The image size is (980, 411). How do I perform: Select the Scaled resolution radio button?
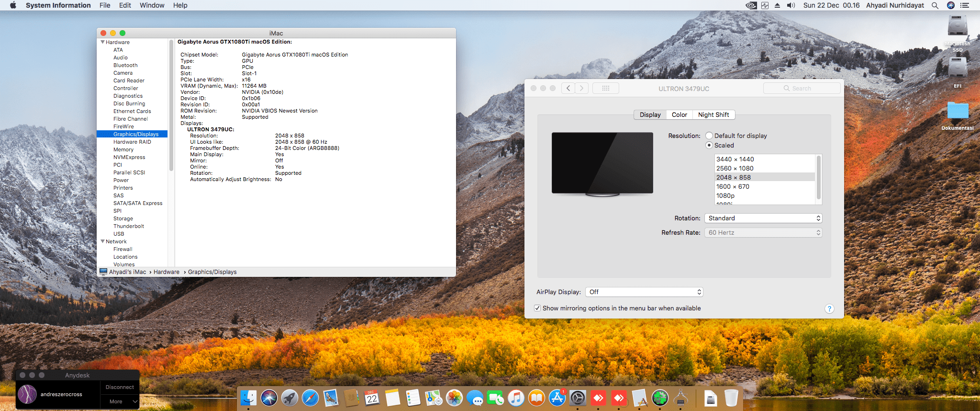pyautogui.click(x=709, y=145)
